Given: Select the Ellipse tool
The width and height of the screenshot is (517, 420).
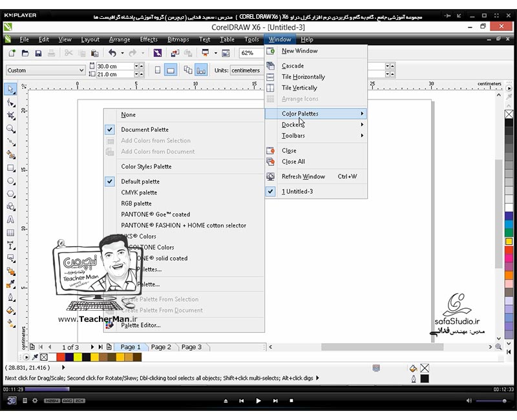Looking at the screenshot, I should click(x=10, y=181).
